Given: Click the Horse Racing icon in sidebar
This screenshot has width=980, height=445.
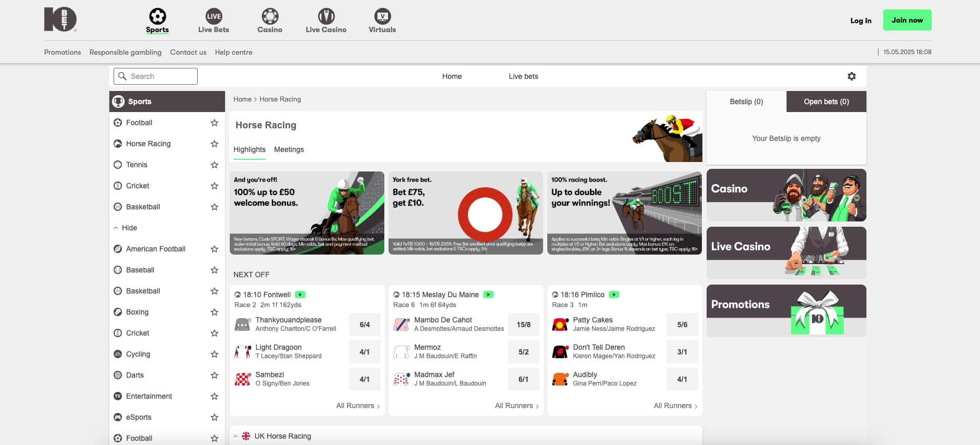Looking at the screenshot, I should click(118, 144).
